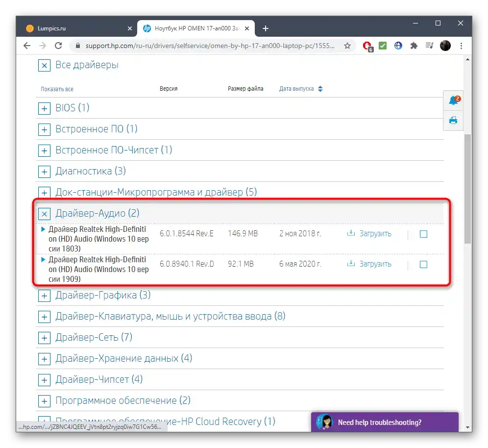Open Need help troubleshooting? chat
The height and width of the screenshot is (448, 488).
click(x=385, y=422)
